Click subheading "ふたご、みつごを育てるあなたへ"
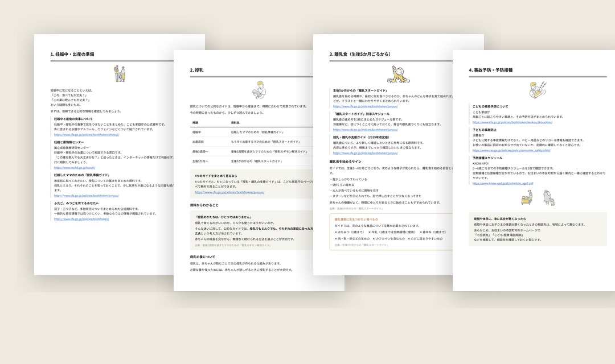The image size is (615, 364). pyautogui.click(x=76, y=204)
